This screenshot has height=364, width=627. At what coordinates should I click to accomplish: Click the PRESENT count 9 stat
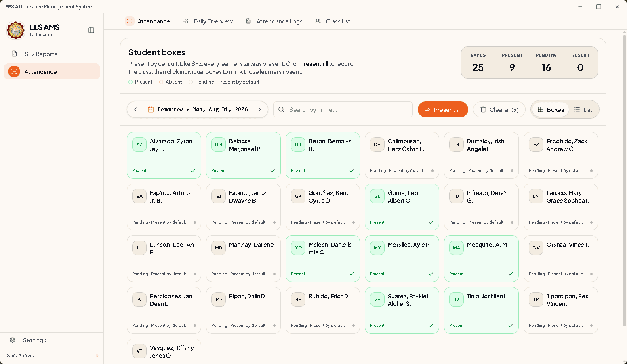tap(512, 63)
